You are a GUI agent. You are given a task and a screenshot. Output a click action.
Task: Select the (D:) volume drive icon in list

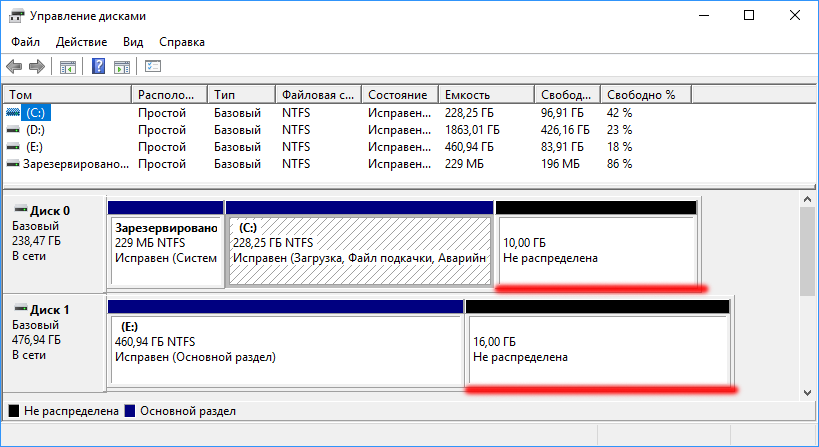click(13, 130)
